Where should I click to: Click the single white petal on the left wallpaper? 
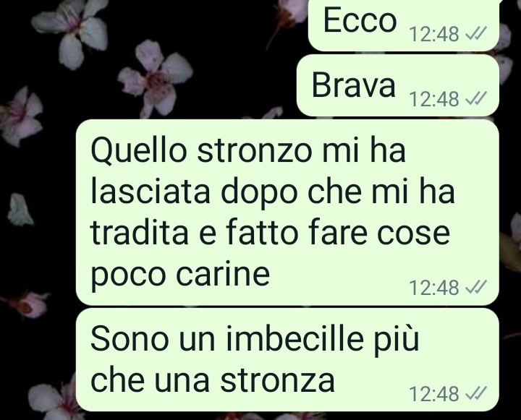tap(20, 210)
